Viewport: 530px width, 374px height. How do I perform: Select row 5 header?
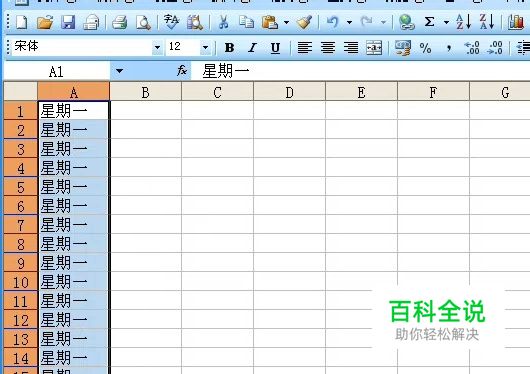click(x=20, y=186)
